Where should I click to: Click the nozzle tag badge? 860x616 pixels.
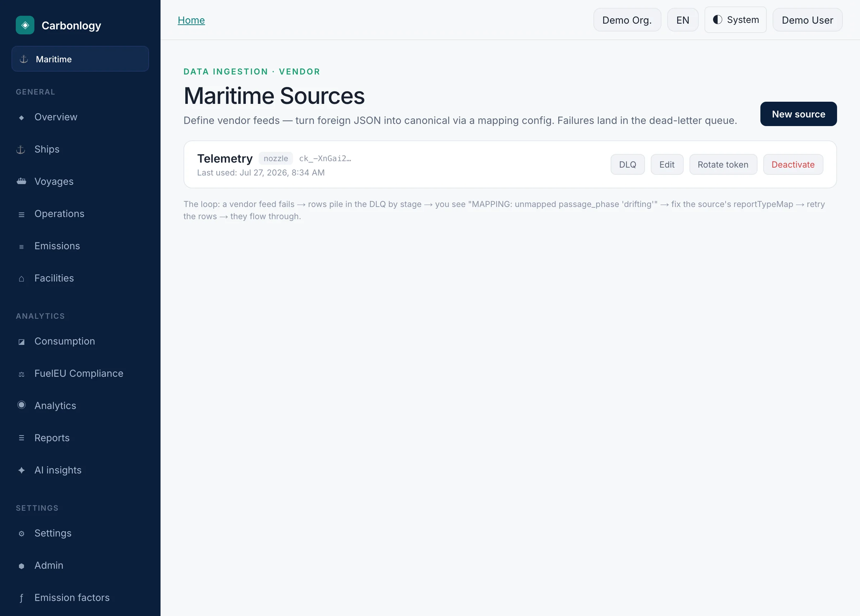click(276, 158)
